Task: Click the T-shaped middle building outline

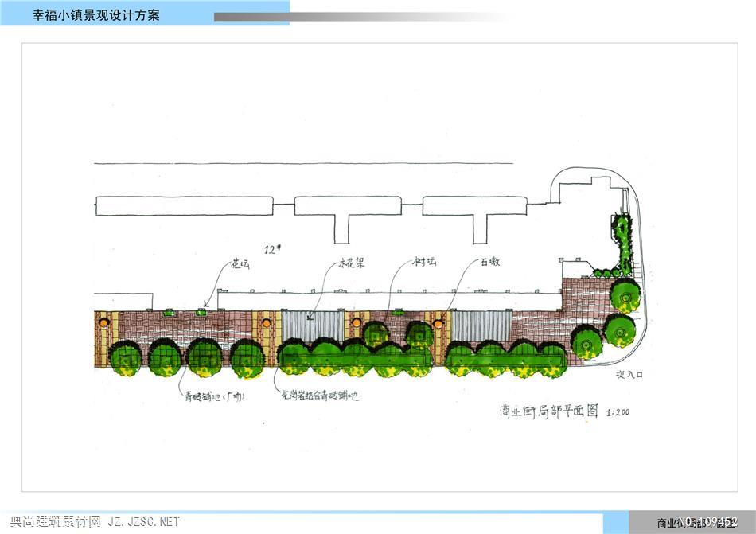Action: (x=348, y=215)
